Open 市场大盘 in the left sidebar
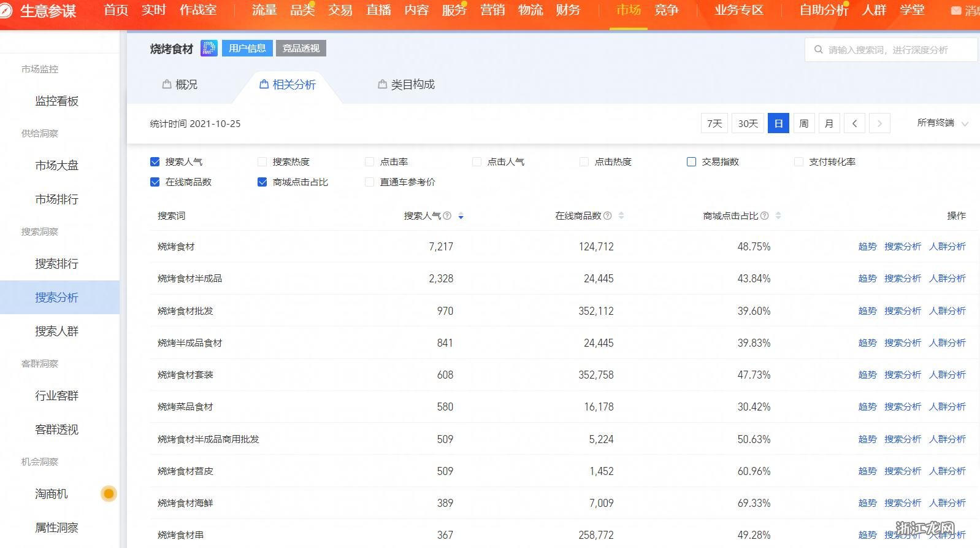This screenshot has width=980, height=548. pyautogui.click(x=57, y=166)
